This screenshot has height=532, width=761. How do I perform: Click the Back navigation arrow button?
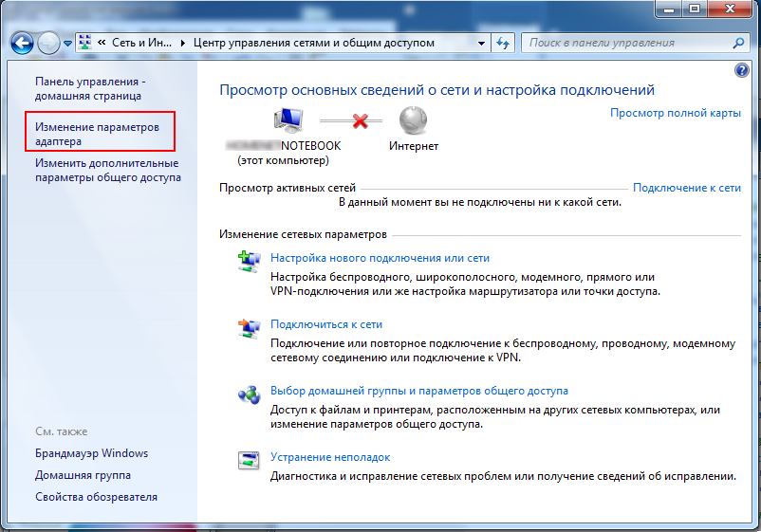click(22, 44)
